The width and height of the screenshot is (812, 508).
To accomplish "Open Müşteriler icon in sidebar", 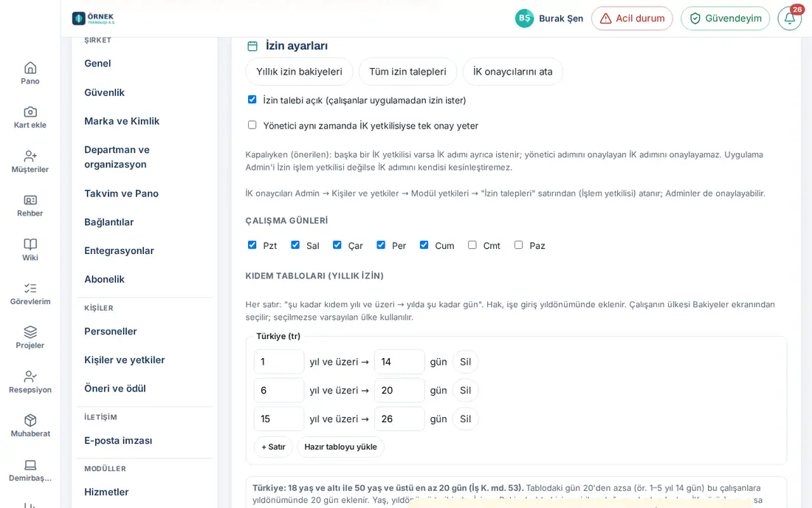I will pyautogui.click(x=30, y=156).
